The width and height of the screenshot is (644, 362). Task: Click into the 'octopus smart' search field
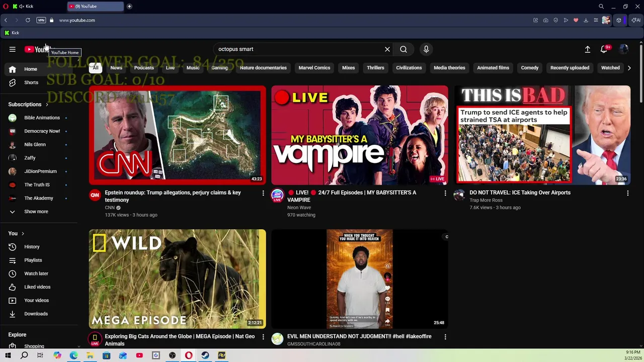(x=299, y=49)
